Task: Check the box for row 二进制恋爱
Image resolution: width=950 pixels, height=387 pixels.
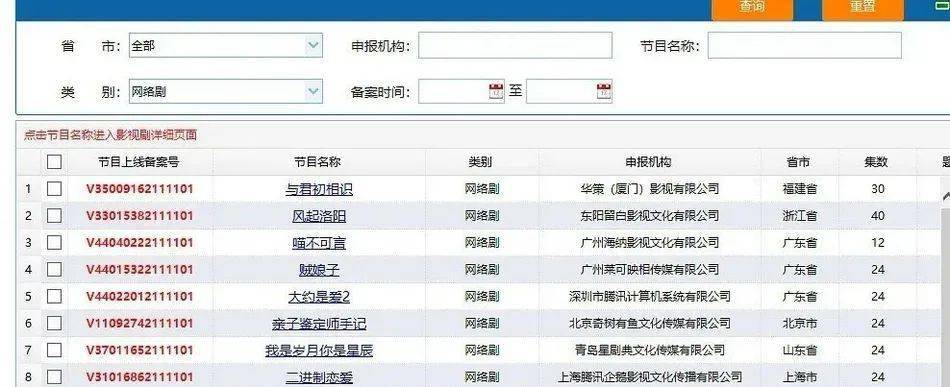Action: click(55, 377)
